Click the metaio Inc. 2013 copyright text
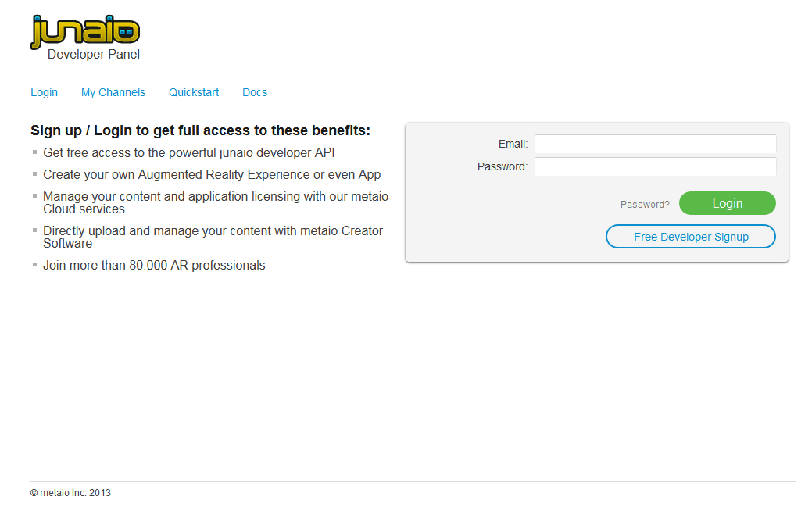The height and width of the screenshot is (518, 812). click(70, 493)
